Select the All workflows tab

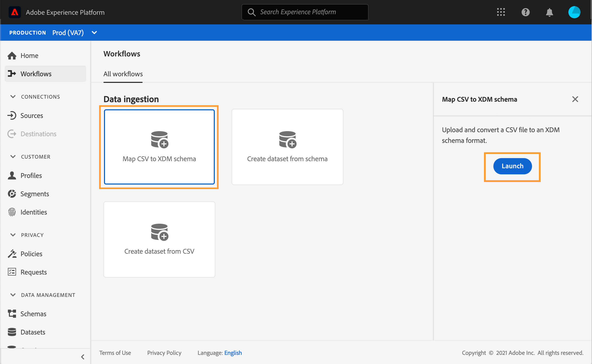123,74
